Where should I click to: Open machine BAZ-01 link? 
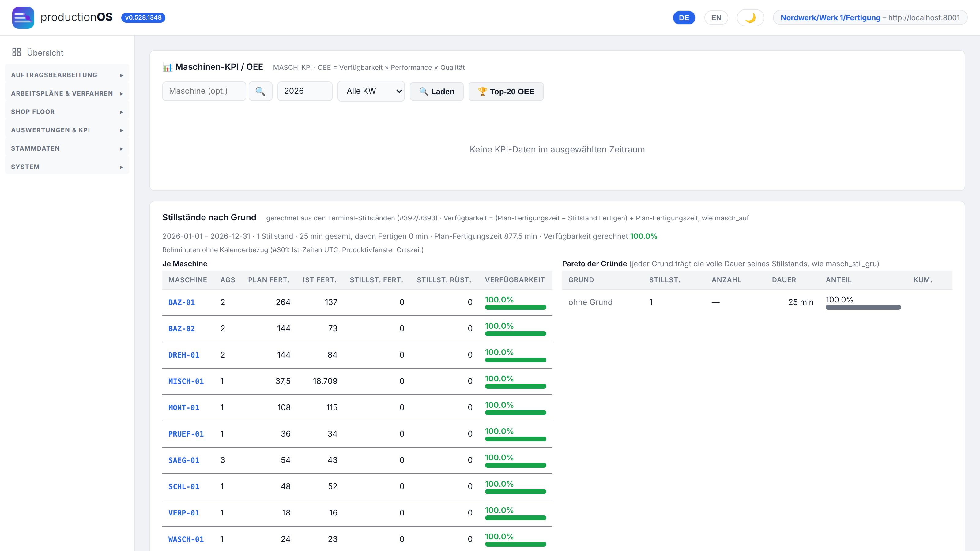point(182,302)
